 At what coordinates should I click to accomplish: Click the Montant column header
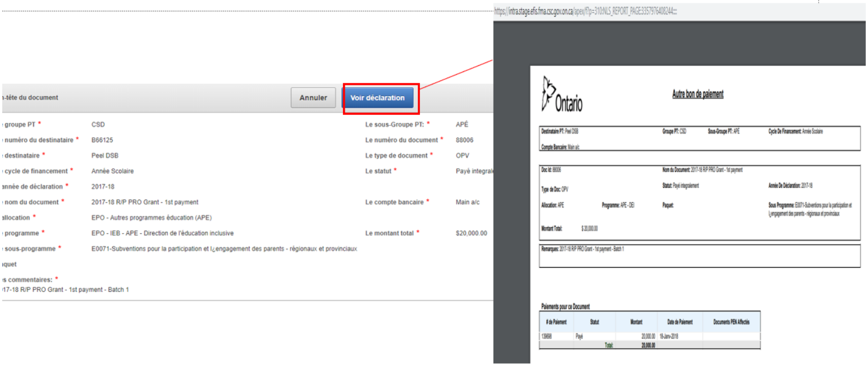point(636,322)
